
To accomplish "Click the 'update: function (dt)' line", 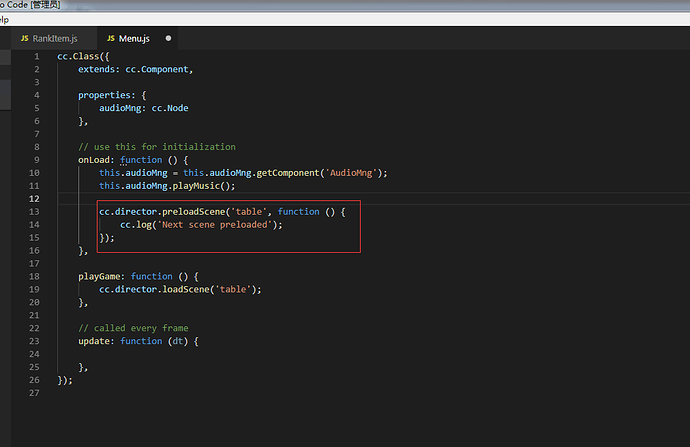I will 138,341.
